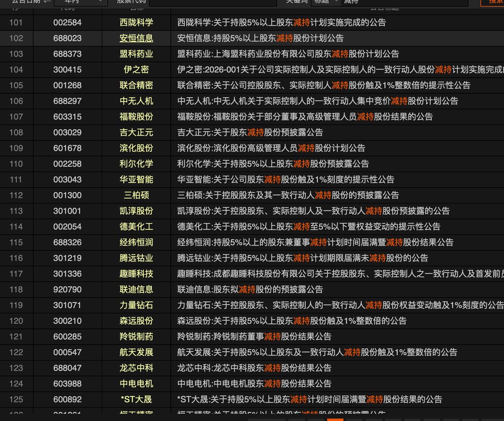The image size is (504, 421).
Task: View stock 羚锐制药 in name column
Action: [x=136, y=337]
